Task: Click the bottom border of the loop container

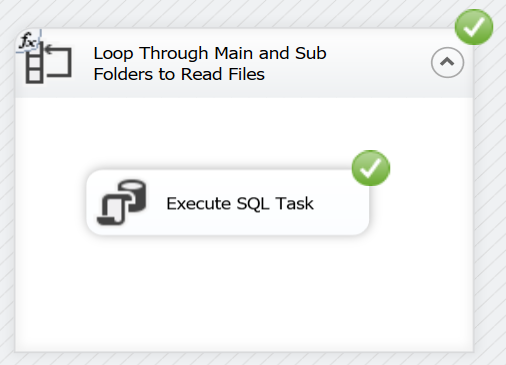Action: point(243,351)
